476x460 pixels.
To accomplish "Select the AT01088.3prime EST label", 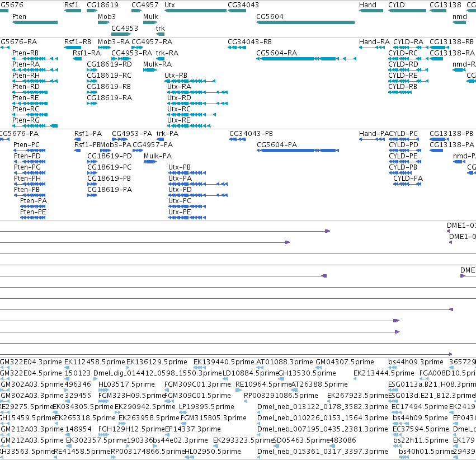I will pyautogui.click(x=285, y=362).
